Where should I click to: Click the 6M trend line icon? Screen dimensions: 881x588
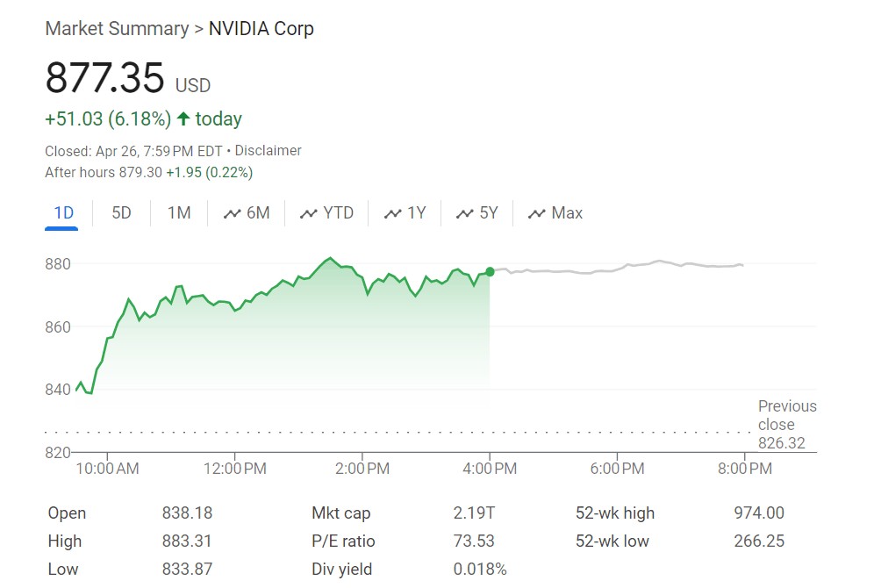coord(233,214)
